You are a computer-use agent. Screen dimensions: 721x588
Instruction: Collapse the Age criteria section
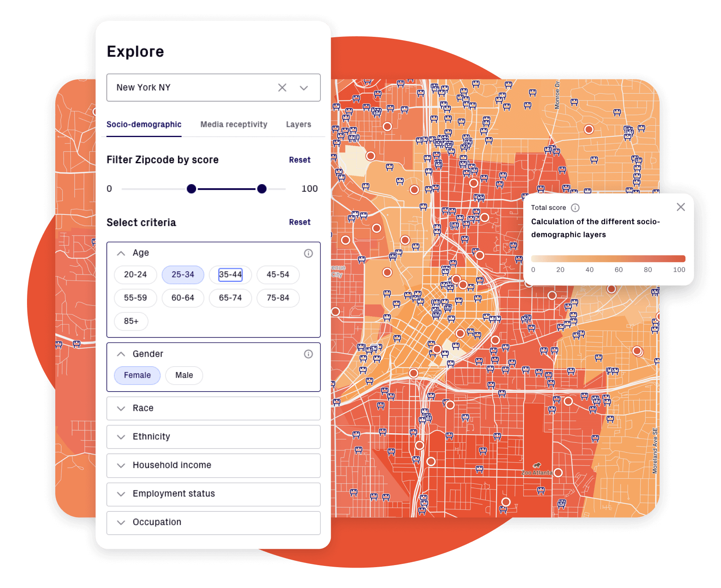click(121, 253)
